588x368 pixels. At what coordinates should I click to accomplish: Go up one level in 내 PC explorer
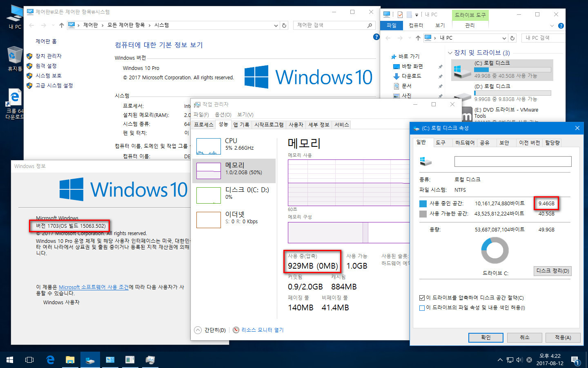pos(418,38)
